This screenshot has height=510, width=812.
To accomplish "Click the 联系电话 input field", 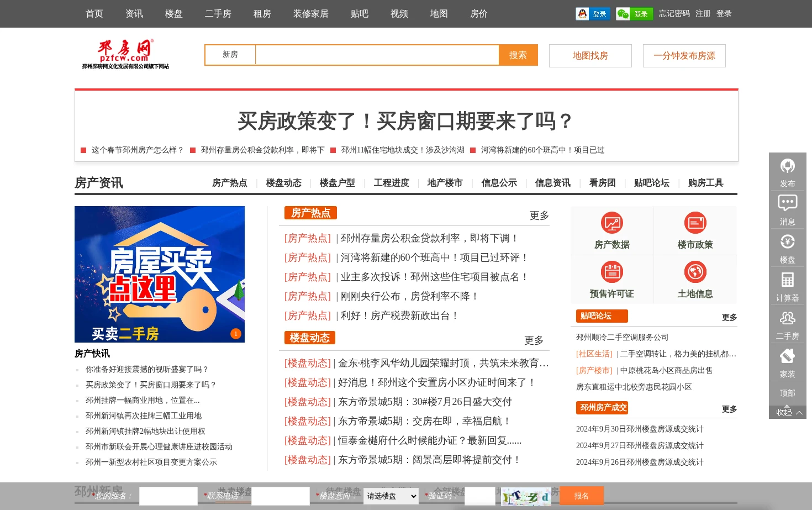I will click(281, 496).
